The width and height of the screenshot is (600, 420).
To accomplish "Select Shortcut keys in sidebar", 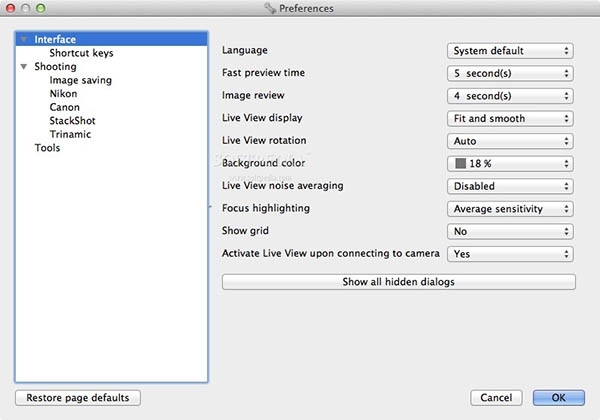I will click(81, 54).
